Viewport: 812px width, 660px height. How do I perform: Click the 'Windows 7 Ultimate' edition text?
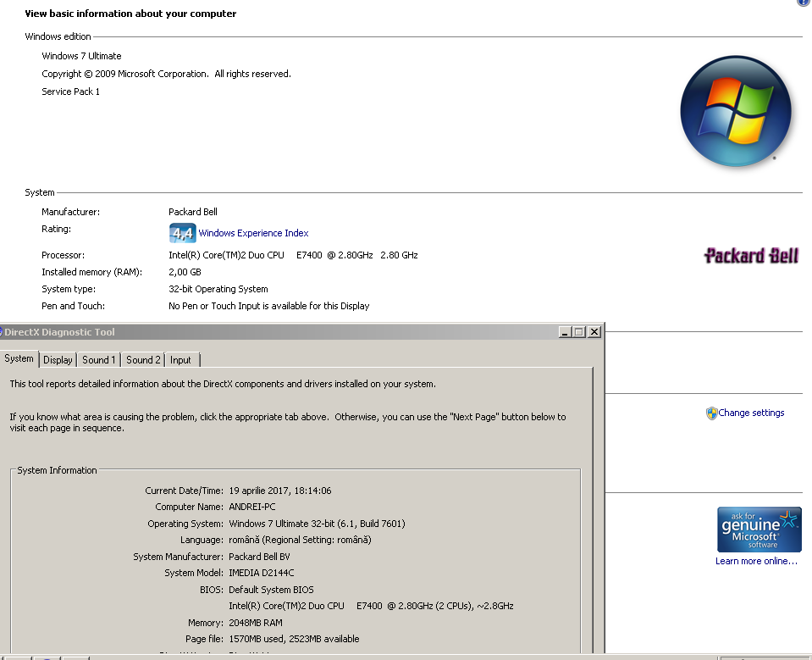coord(81,56)
